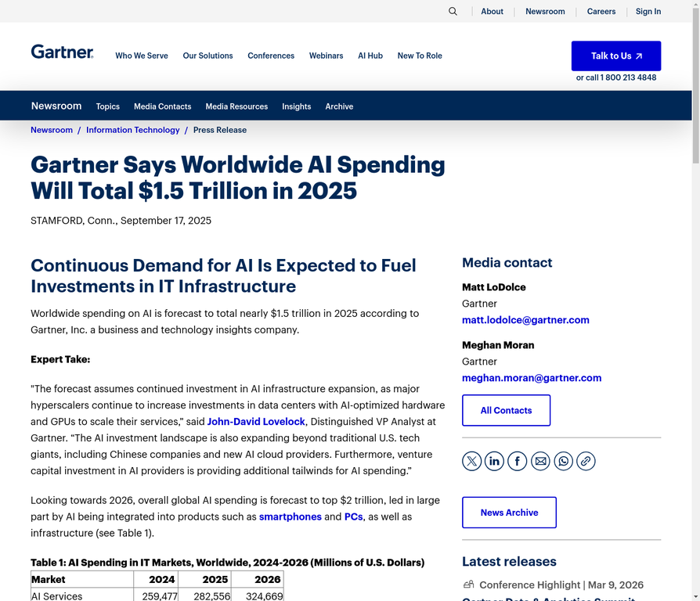This screenshot has height=601, width=700.
Task: Share the article on X
Action: pyautogui.click(x=471, y=461)
